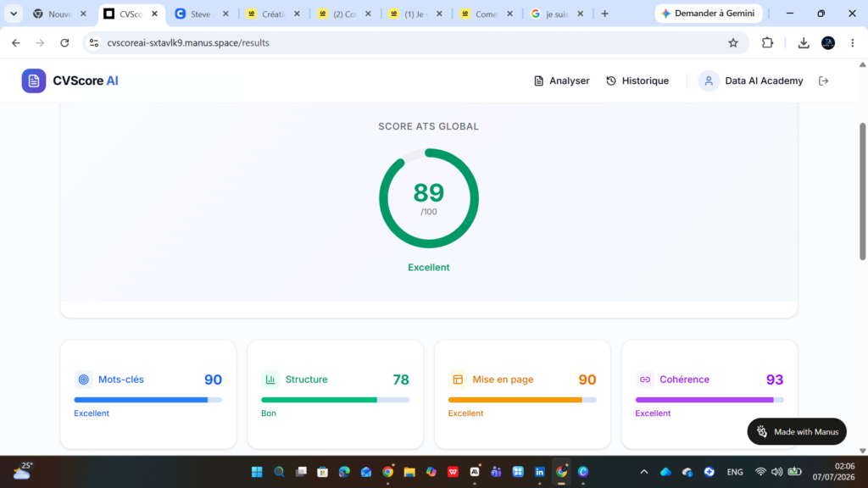The height and width of the screenshot is (488, 868).
Task: Click the SCORE ATS GLOBAL heading
Action: pos(428,126)
